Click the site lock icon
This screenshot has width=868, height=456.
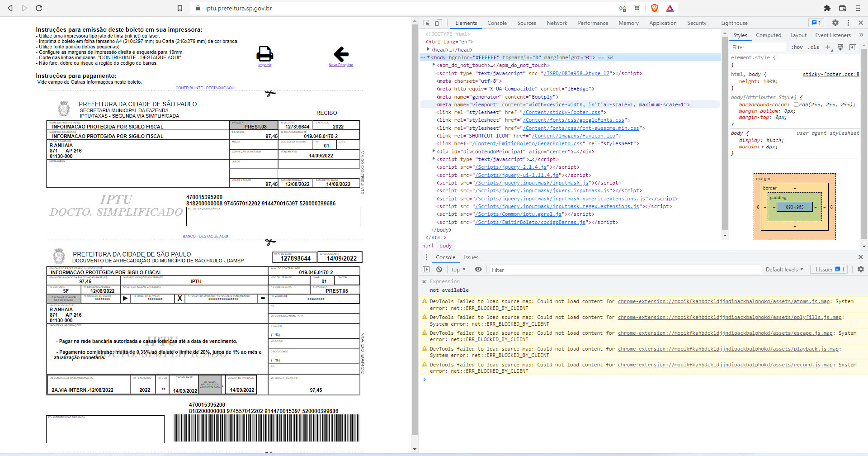[x=198, y=8]
